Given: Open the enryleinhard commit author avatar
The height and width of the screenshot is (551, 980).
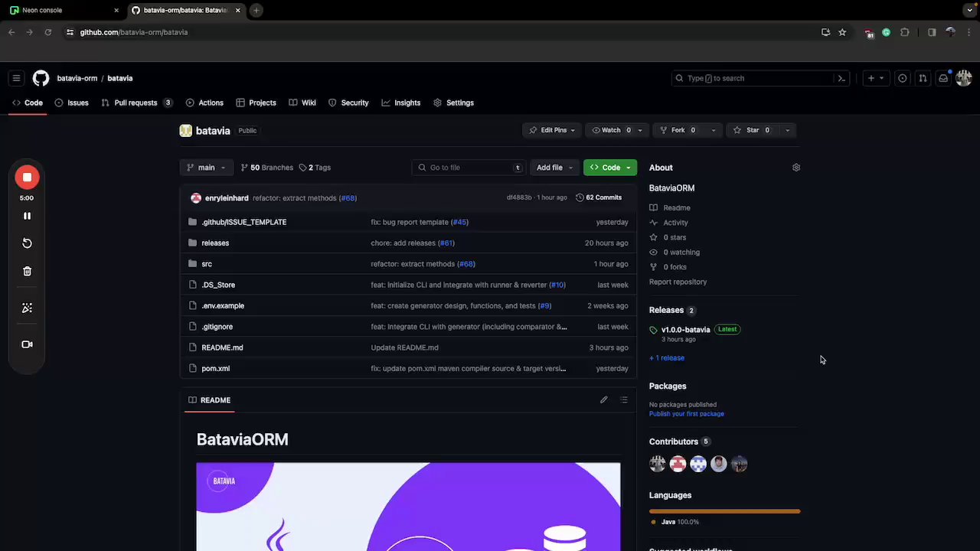Looking at the screenshot, I should pos(196,198).
